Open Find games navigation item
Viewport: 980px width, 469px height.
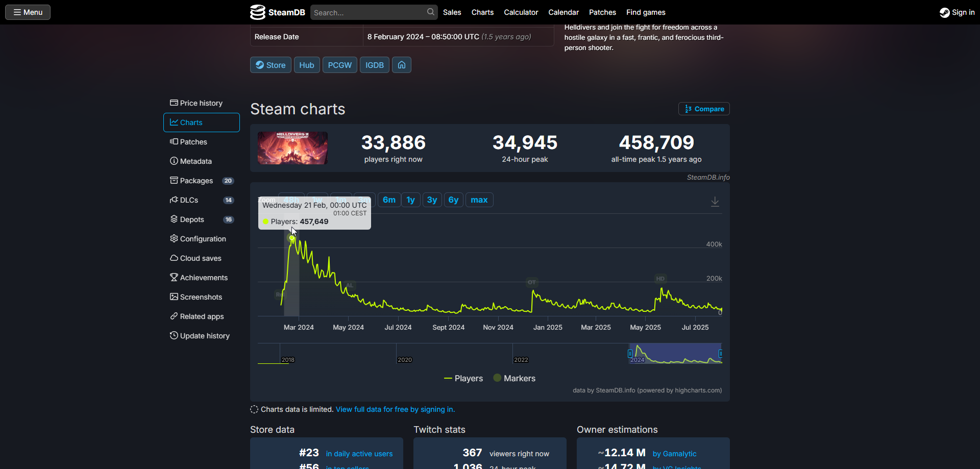646,12
